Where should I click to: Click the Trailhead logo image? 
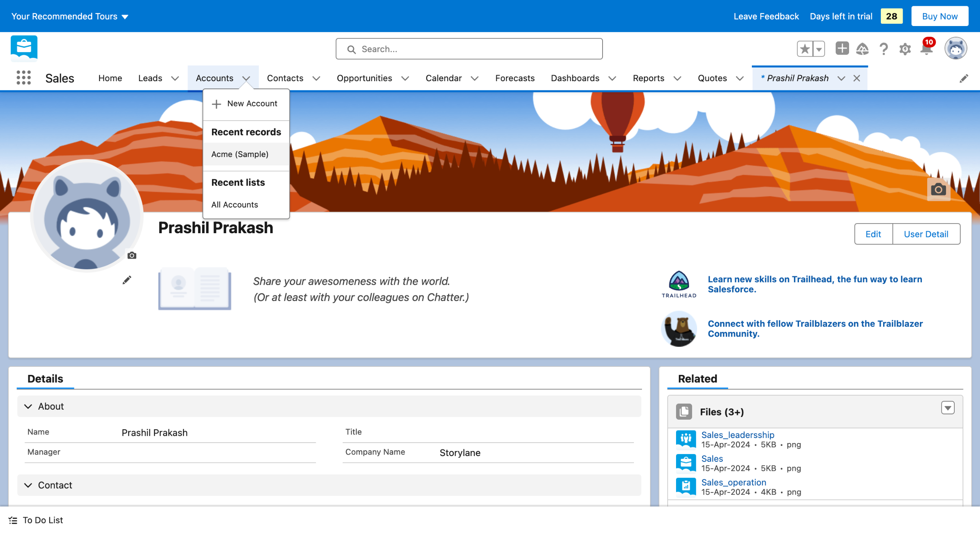679,284
